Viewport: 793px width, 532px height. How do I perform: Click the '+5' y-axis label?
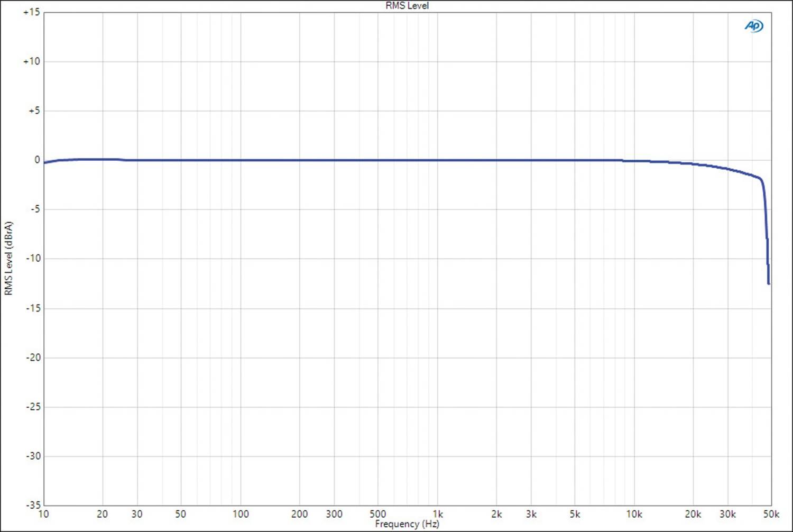(x=34, y=111)
